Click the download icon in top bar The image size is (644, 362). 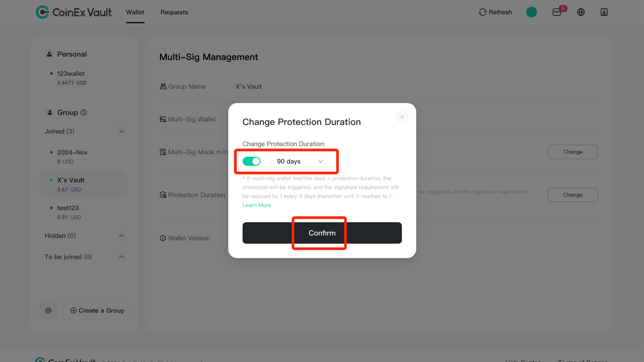(x=604, y=12)
